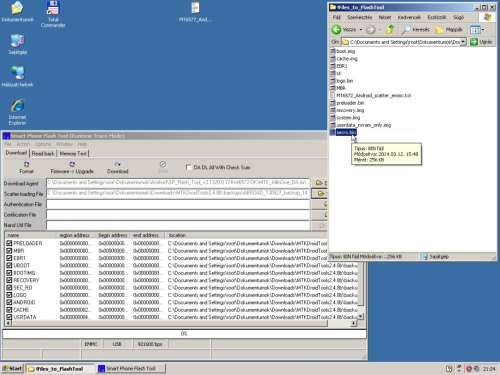Click the system tray clock
Viewport: 500px width, 375px height.
pyautogui.click(x=489, y=369)
